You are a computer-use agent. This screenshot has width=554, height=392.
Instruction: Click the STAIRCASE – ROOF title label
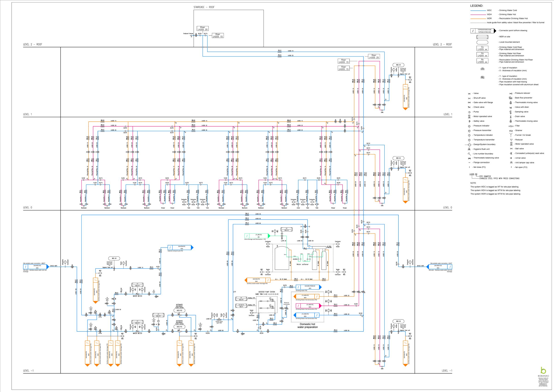(x=204, y=7)
